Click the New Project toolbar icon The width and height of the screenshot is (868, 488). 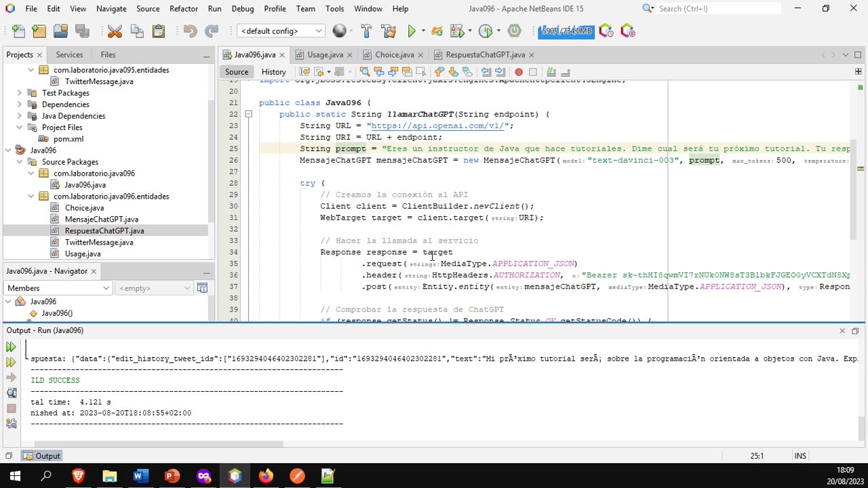point(39,31)
